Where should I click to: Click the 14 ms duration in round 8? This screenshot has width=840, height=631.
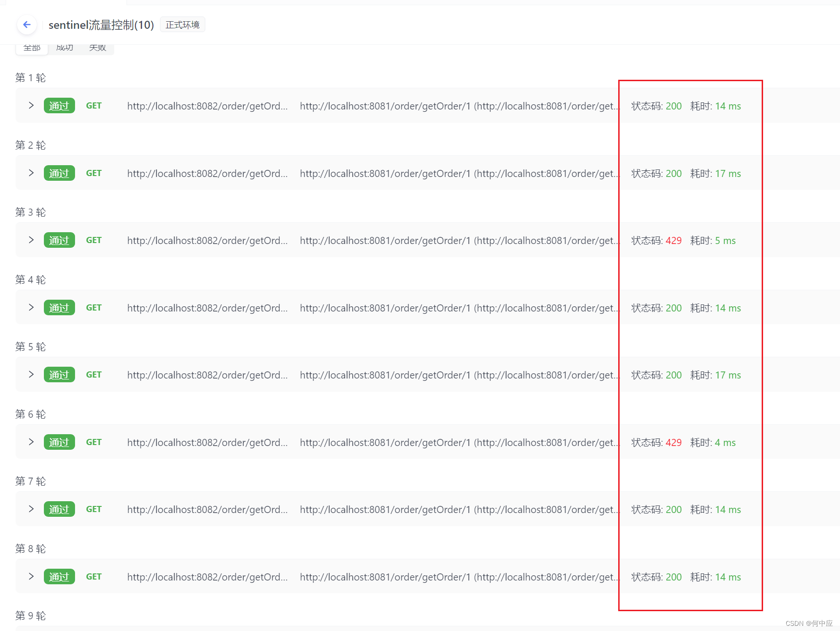point(728,577)
